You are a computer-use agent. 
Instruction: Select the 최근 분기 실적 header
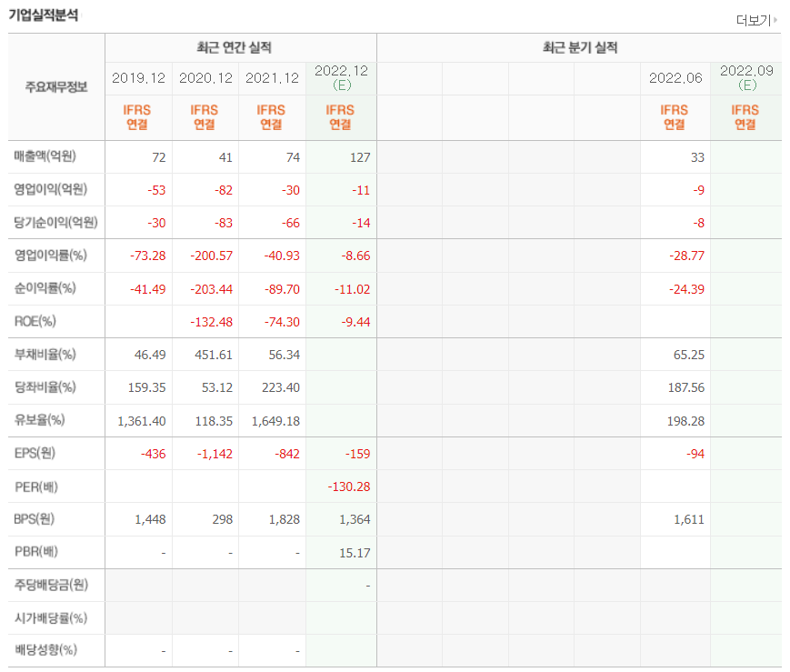click(580, 47)
